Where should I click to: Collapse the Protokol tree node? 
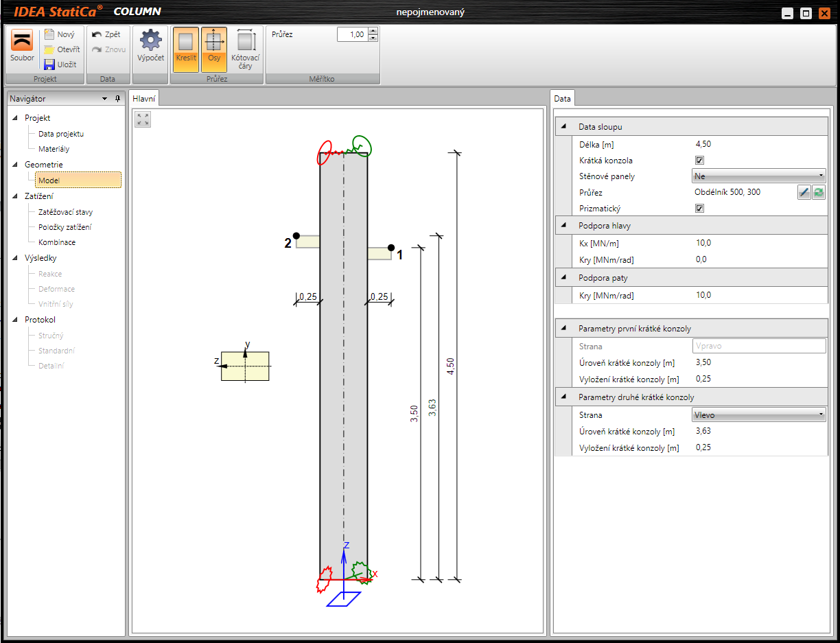tap(15, 320)
